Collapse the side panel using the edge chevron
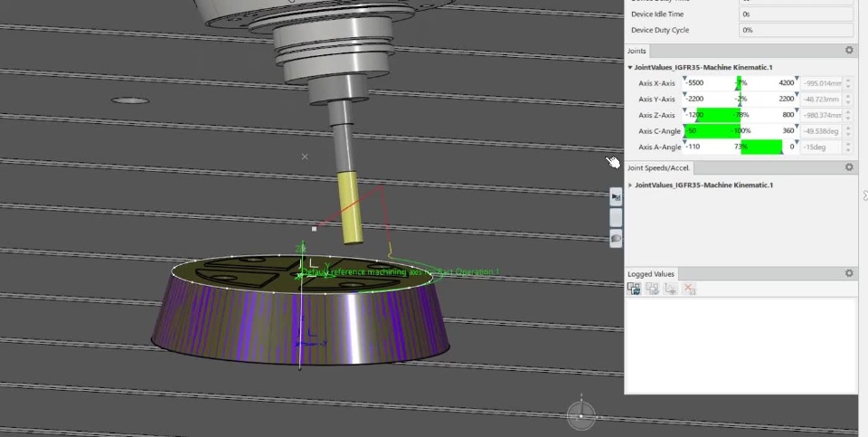 coord(864,195)
